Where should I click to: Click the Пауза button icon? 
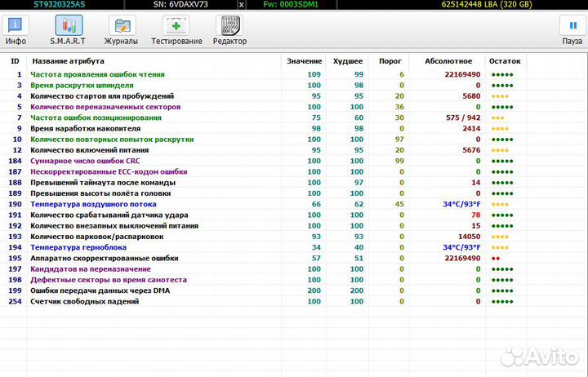(572, 25)
